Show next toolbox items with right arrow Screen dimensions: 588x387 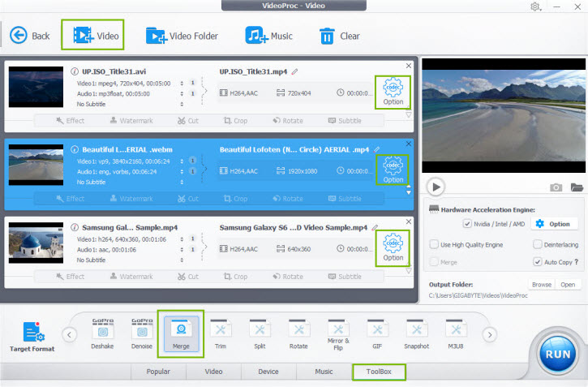pyautogui.click(x=489, y=334)
